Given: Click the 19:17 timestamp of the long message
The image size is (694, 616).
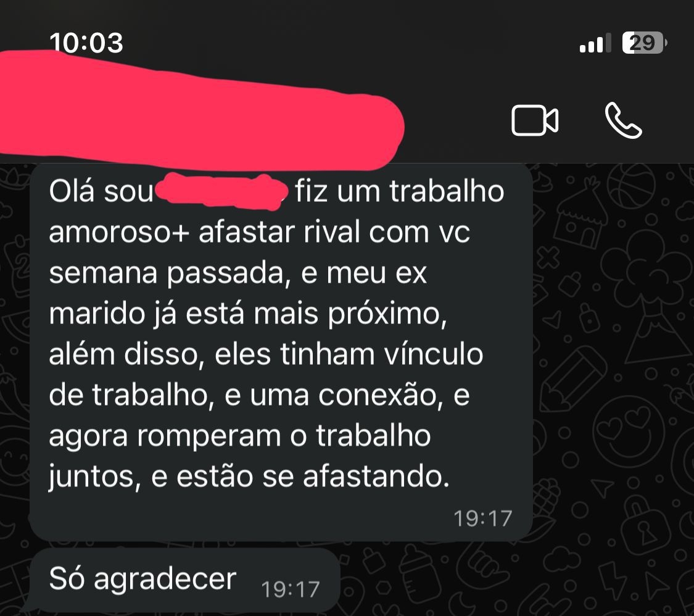Looking at the screenshot, I should [483, 518].
